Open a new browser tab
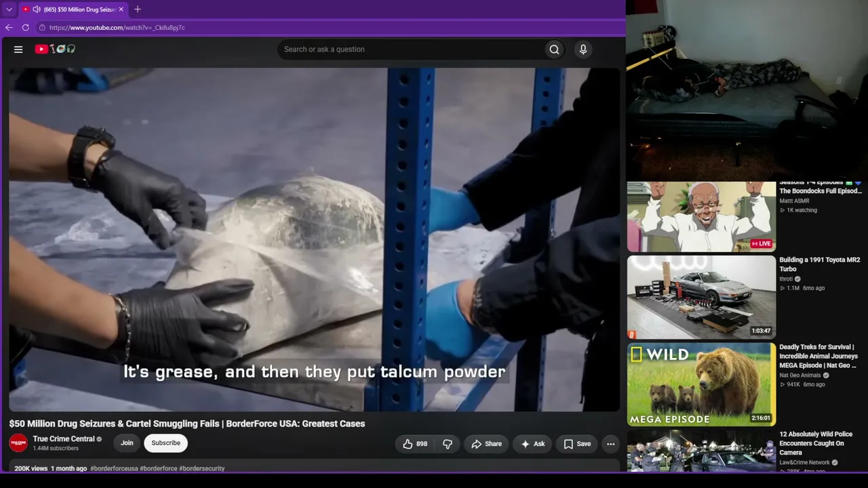 click(138, 9)
